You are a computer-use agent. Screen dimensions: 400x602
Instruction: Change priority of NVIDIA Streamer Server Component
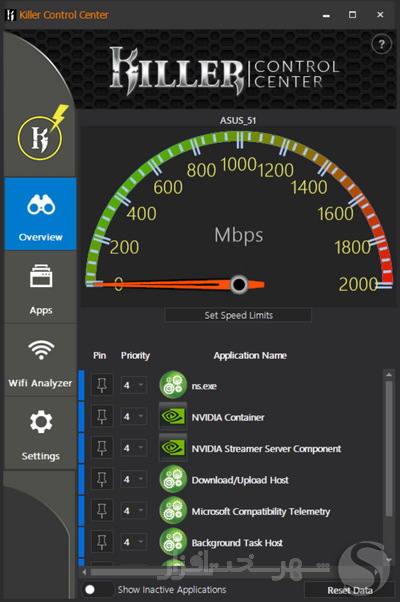(133, 448)
